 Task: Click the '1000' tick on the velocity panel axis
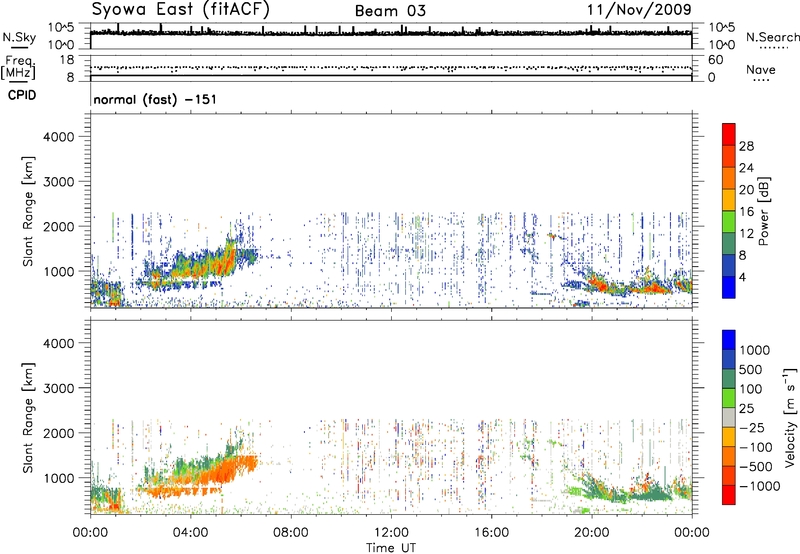[58, 478]
